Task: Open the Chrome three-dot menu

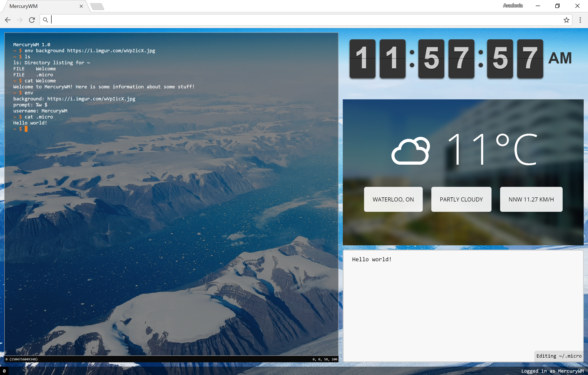Action: point(580,20)
